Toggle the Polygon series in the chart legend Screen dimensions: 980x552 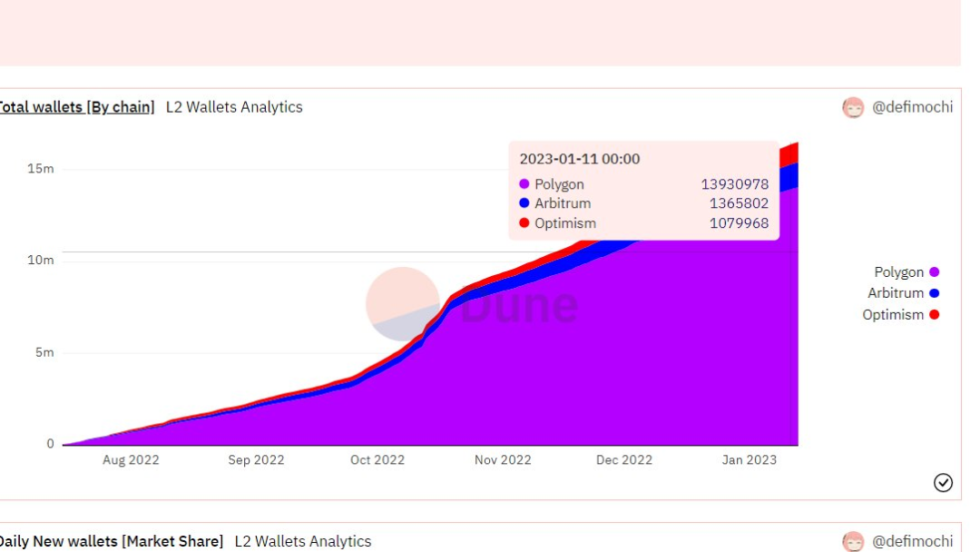[906, 272]
